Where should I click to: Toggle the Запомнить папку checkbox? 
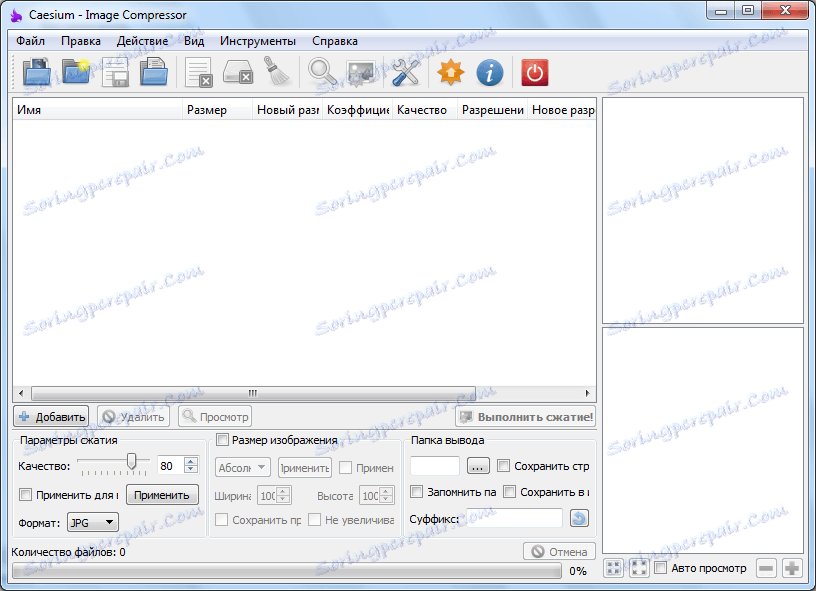tap(416, 492)
